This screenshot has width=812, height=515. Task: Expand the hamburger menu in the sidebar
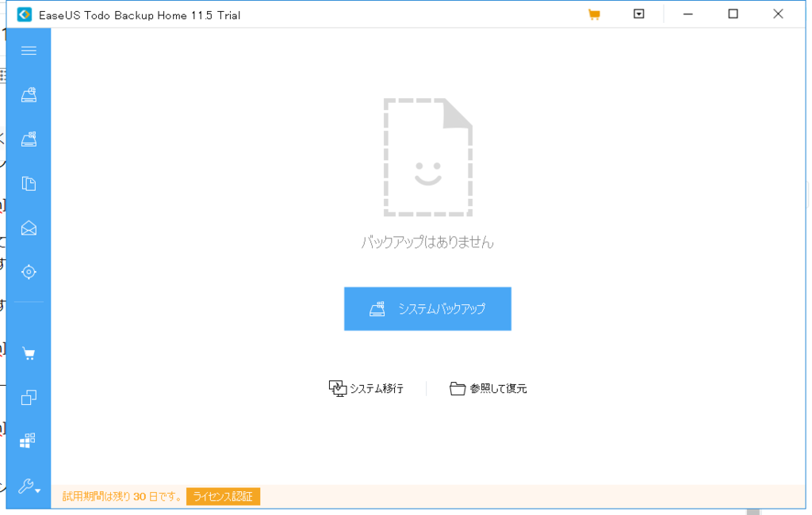pyautogui.click(x=29, y=50)
